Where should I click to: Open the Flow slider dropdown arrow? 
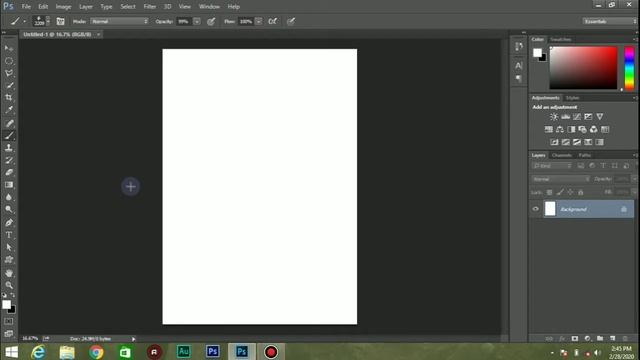(259, 21)
